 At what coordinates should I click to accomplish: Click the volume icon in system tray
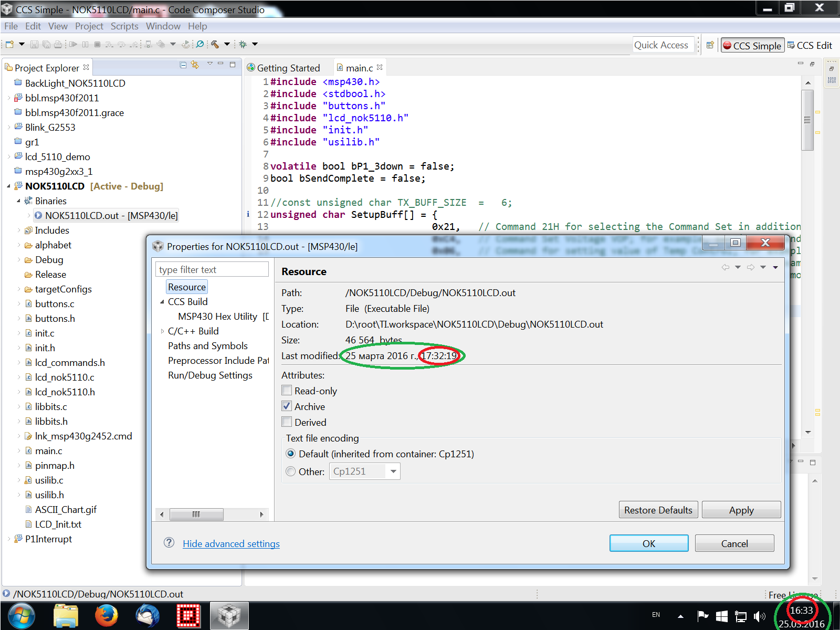point(759,616)
